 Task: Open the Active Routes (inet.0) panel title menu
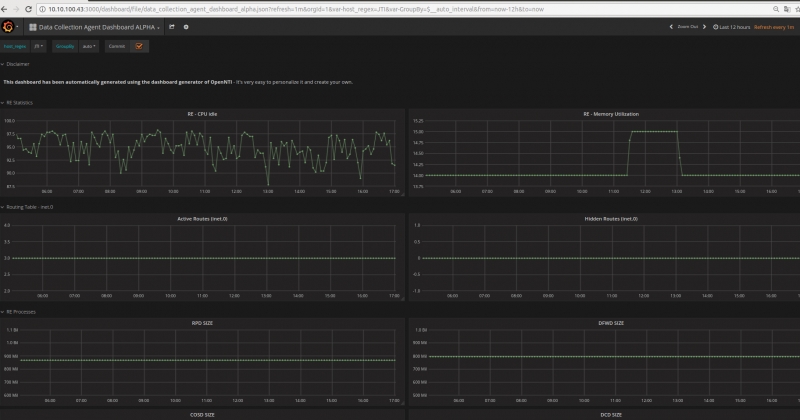click(x=202, y=218)
